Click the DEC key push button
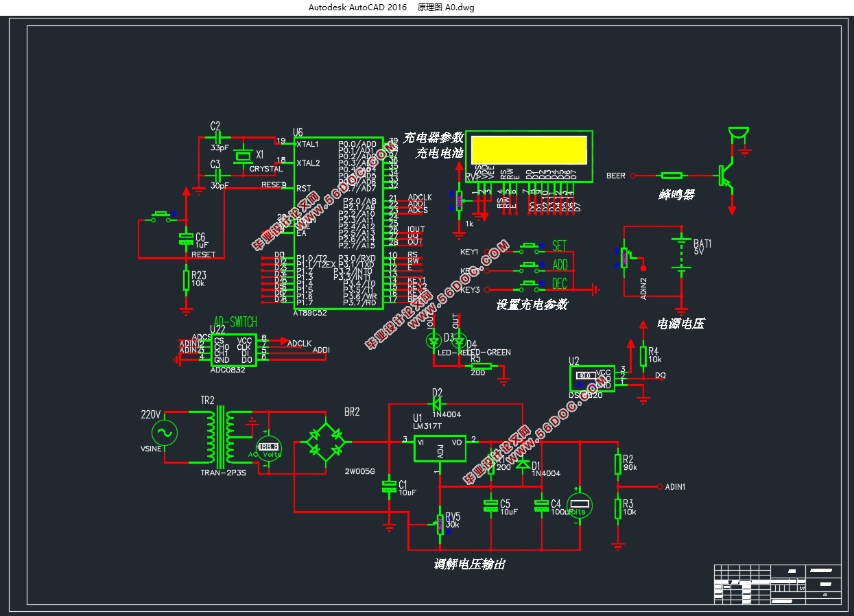Viewport: 854px width, 616px height. coord(529,283)
